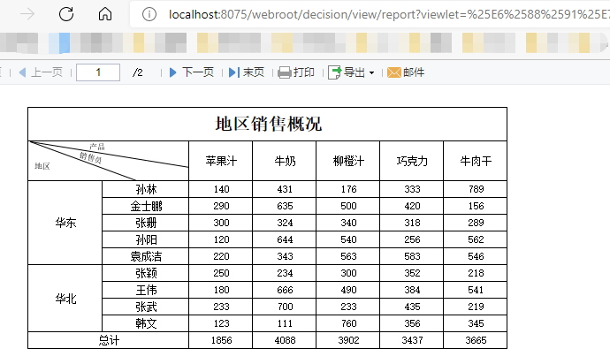Click salesperson 孙阳 cell
This screenshot has height=364, width=610.
point(146,239)
